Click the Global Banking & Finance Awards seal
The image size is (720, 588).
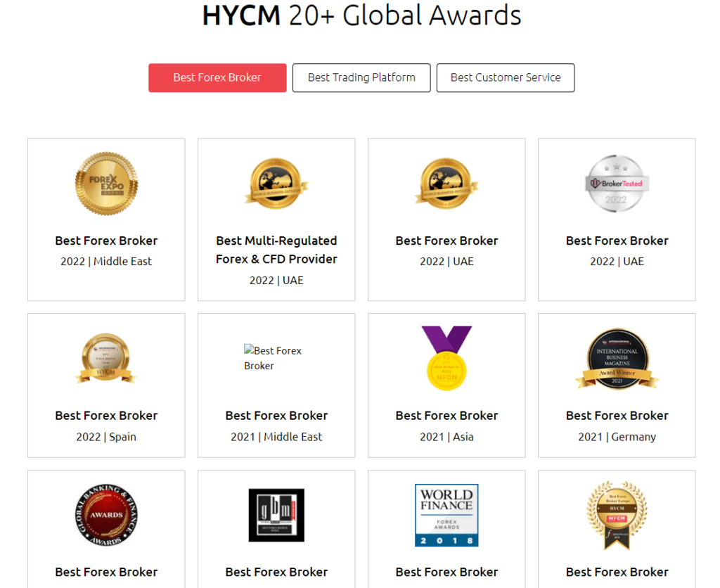pyautogui.click(x=106, y=516)
